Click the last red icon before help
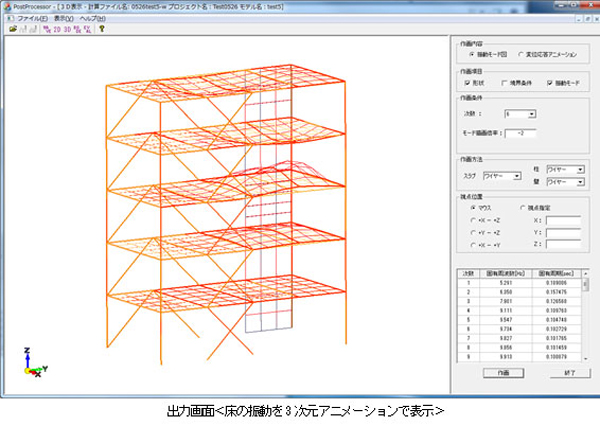This screenshot has height=426, width=600. [87, 29]
